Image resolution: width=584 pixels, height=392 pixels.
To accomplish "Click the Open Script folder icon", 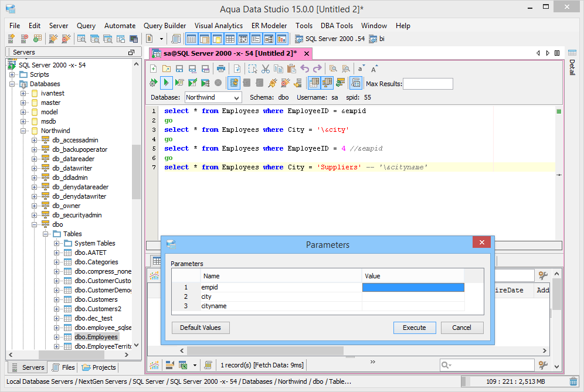I will coord(167,69).
